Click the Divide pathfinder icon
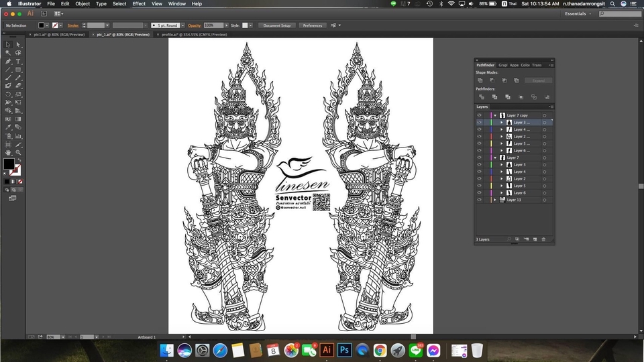Viewport: 644px width, 362px height. point(482,97)
